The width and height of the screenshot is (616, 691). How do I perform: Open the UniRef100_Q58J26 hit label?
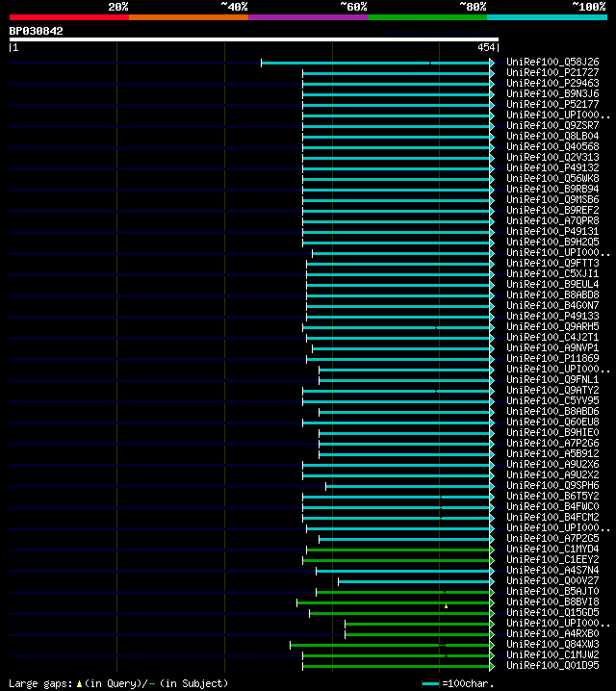pyautogui.click(x=552, y=63)
